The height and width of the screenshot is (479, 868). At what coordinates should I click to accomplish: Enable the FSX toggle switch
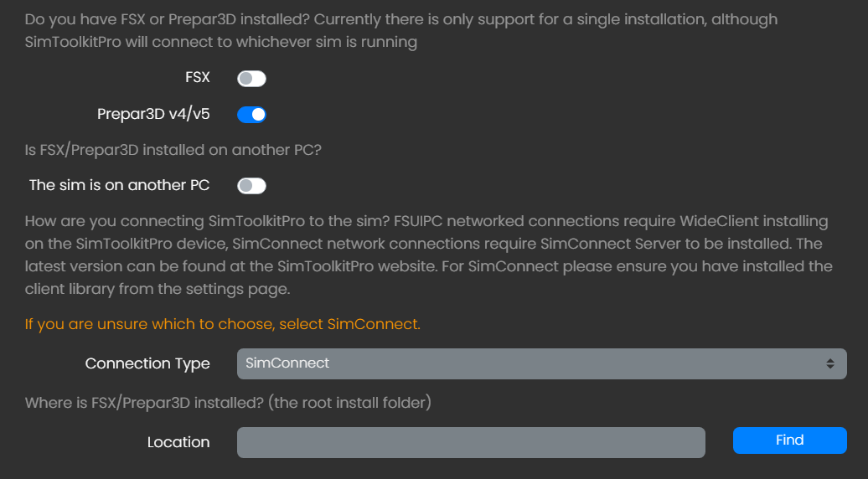(251, 79)
